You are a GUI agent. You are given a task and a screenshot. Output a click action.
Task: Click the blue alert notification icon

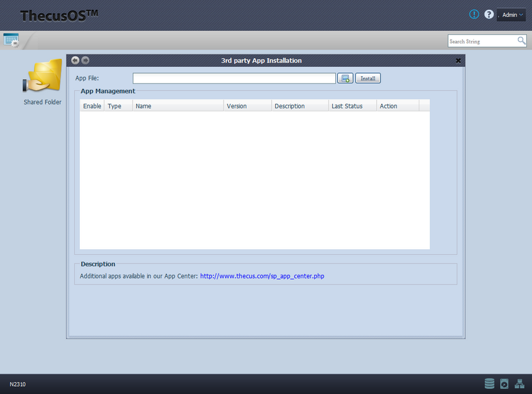474,14
